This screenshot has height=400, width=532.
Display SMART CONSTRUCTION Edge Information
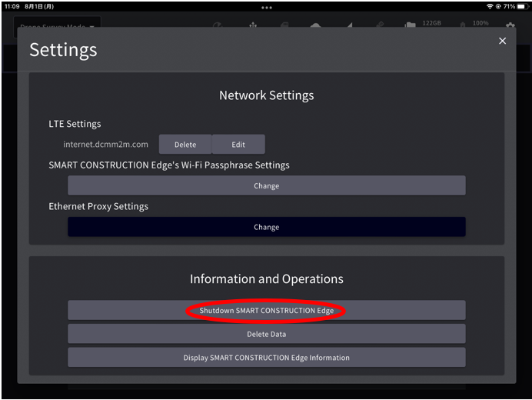coord(266,357)
